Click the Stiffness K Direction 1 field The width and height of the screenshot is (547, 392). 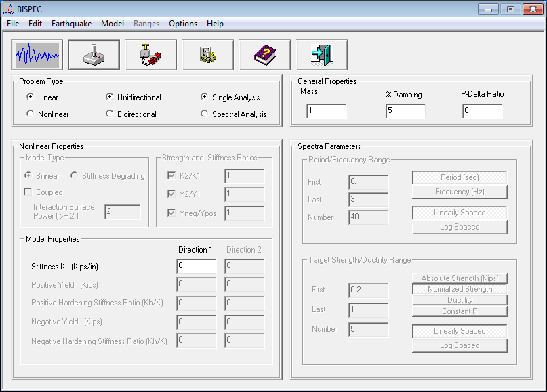pos(196,266)
